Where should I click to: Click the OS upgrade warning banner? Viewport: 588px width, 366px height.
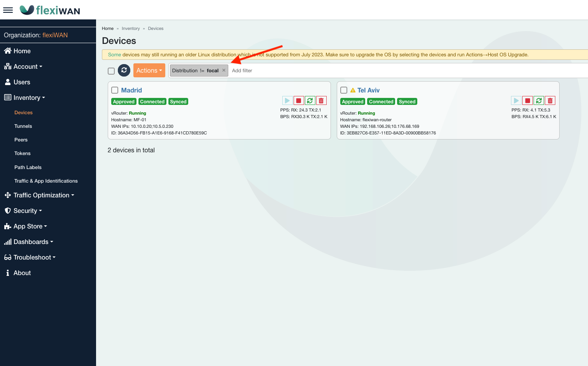pyautogui.click(x=345, y=55)
